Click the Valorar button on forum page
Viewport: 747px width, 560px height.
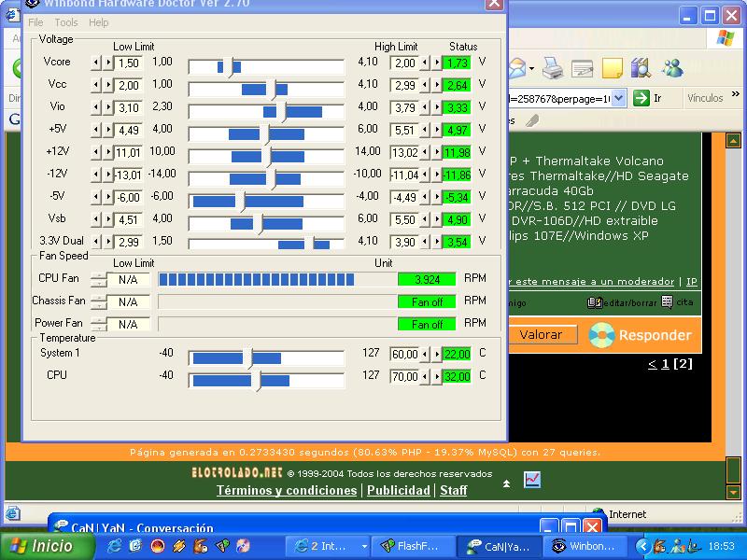pos(541,335)
